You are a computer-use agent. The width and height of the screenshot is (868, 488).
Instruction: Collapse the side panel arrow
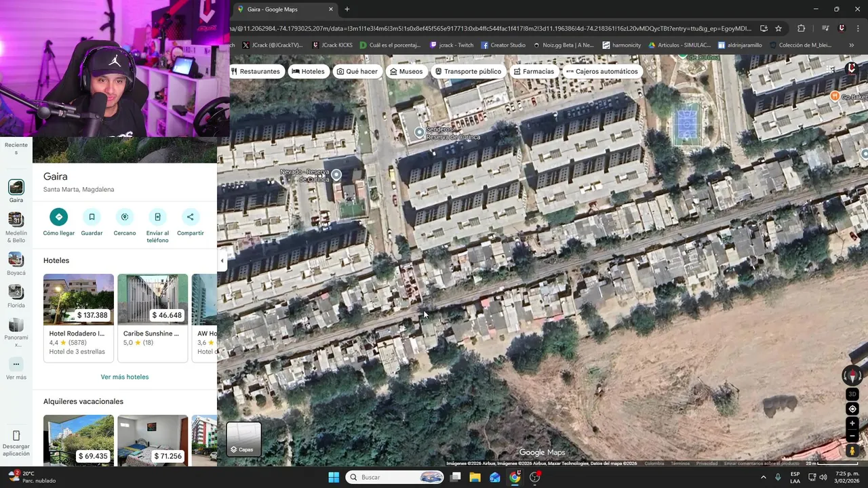[x=222, y=260]
